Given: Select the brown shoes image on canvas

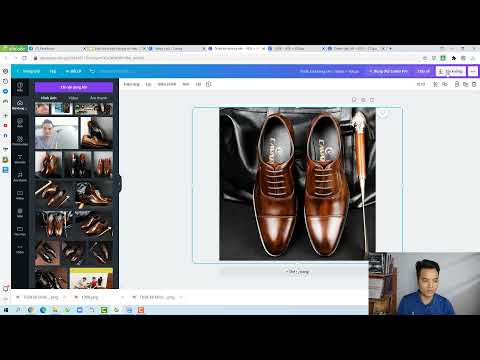Looking at the screenshot, I should point(297,184).
